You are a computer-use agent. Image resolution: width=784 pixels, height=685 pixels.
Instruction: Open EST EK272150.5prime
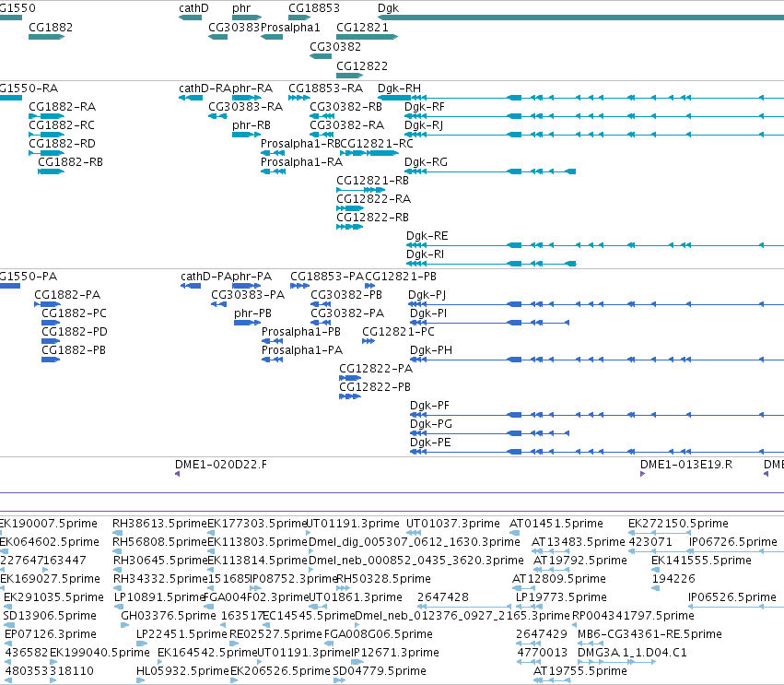678,524
